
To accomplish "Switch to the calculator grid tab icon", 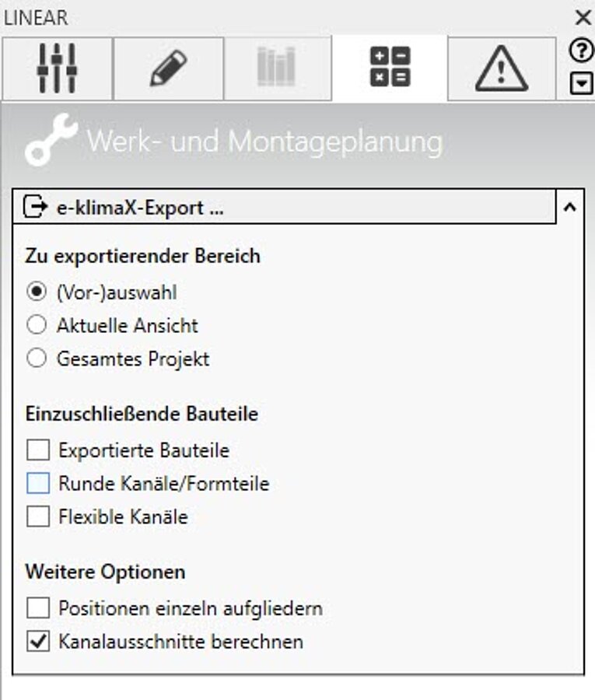I will [390, 68].
